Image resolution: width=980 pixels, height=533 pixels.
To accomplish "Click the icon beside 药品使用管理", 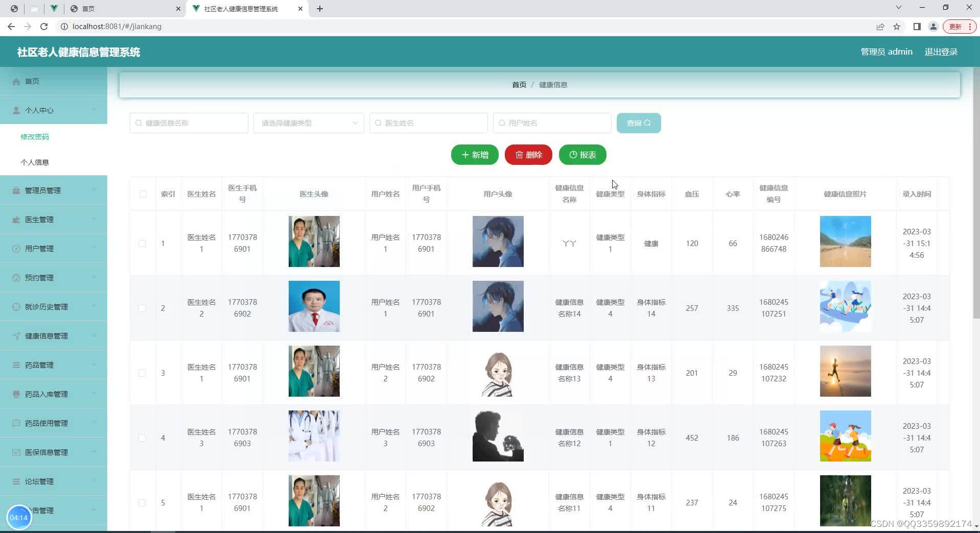I will click(x=16, y=423).
